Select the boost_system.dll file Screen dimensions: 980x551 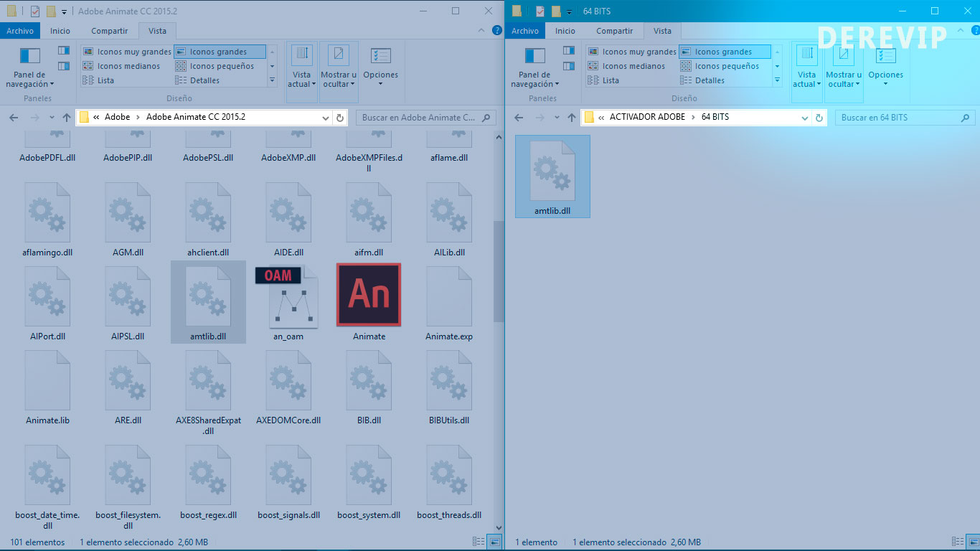tap(369, 482)
